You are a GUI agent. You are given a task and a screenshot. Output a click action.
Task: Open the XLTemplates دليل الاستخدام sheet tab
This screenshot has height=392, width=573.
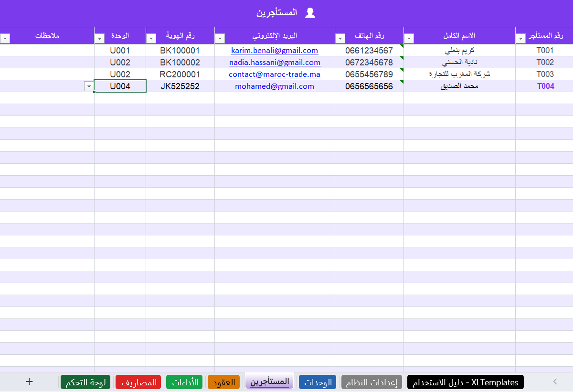466,382
